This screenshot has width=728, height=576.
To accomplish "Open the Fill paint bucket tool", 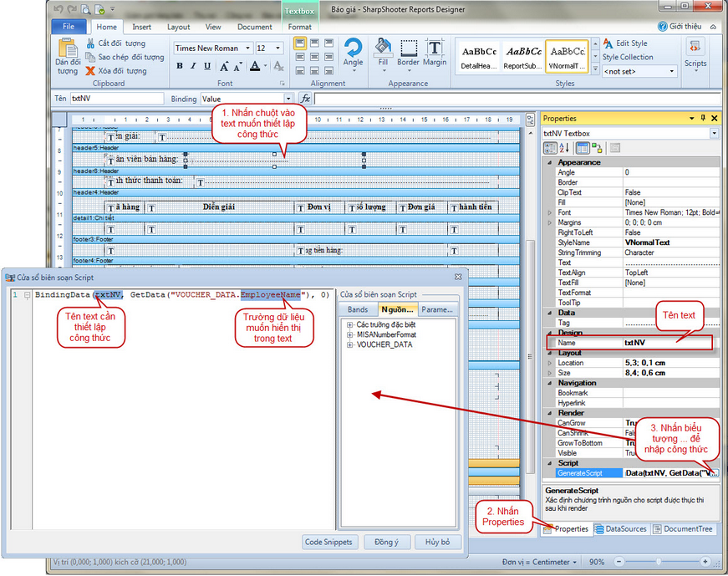I will coord(383,54).
